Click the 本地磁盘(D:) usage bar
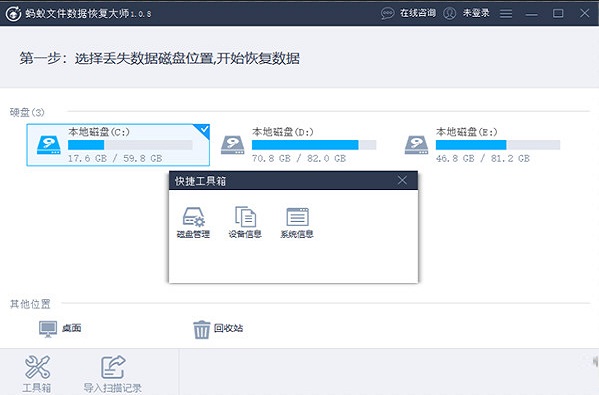Screen dimensions: 599x395 click(314, 145)
